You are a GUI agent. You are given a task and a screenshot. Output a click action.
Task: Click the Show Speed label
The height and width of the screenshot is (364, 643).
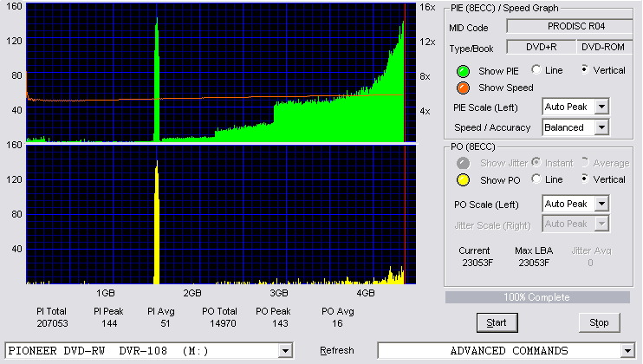tap(505, 88)
